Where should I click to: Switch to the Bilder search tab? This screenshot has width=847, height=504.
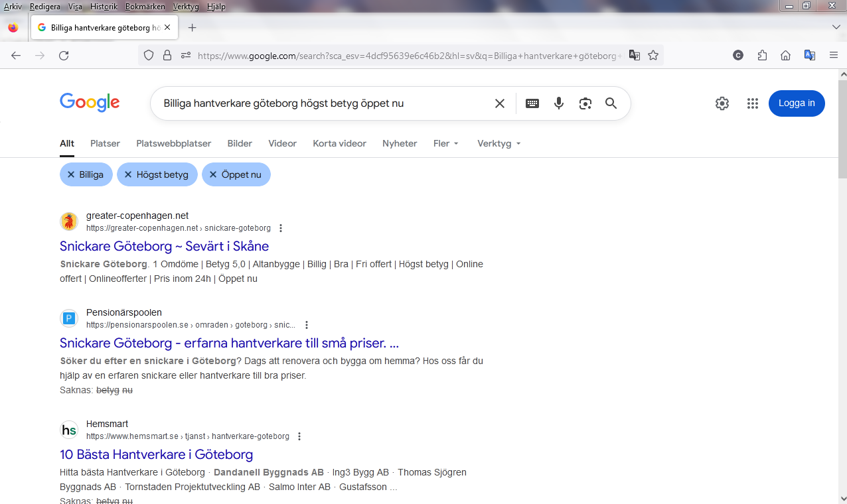[x=240, y=143]
